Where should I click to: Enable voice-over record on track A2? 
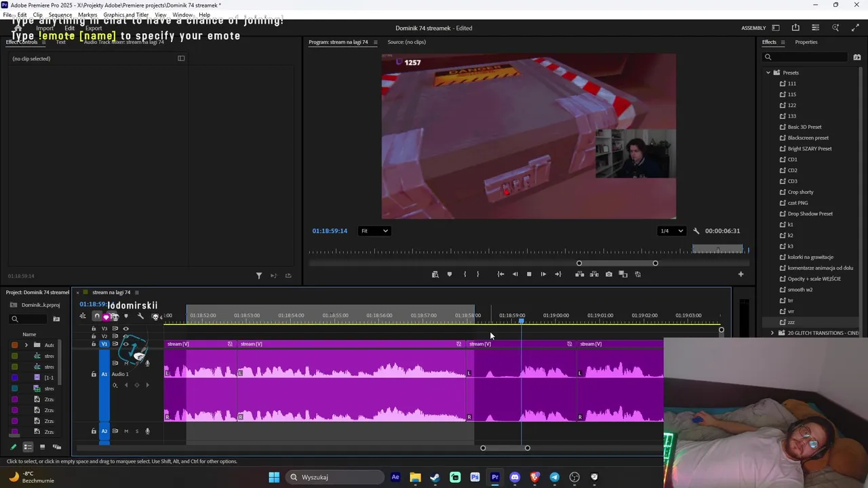pos(147,431)
